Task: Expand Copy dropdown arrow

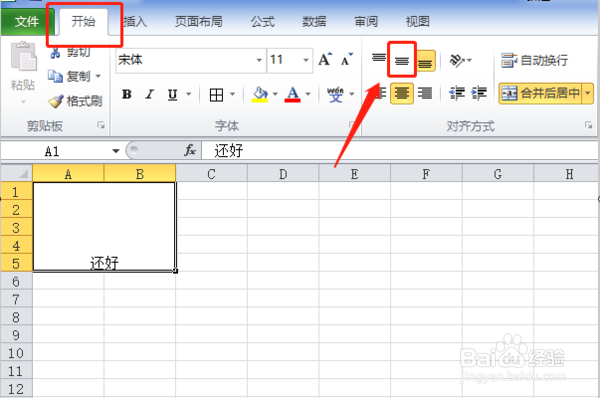Action: 98,77
